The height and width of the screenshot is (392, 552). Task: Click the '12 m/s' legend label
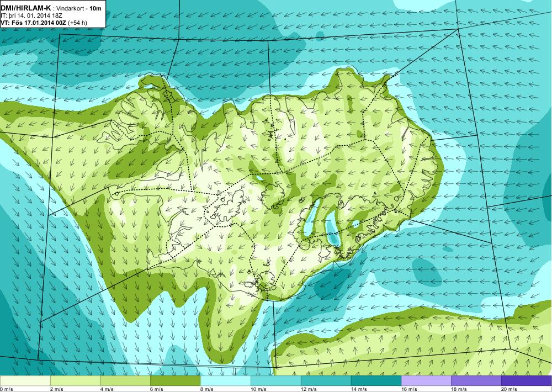[309, 389]
